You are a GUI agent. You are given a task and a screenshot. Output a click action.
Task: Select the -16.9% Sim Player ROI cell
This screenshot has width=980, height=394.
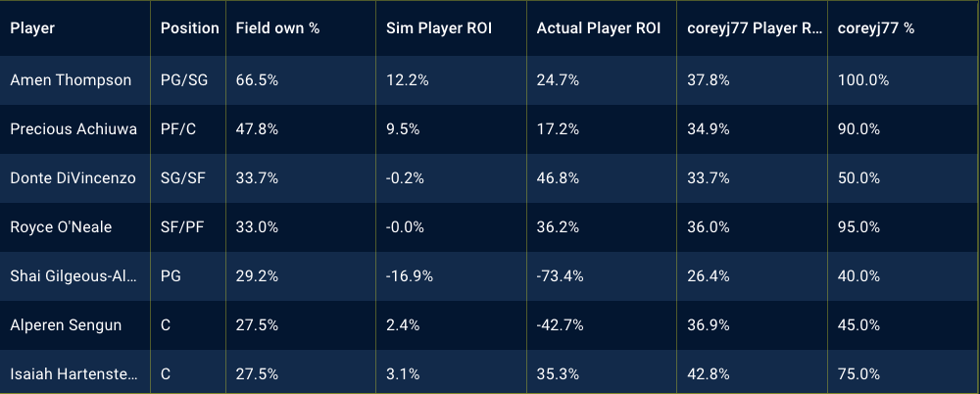(x=410, y=276)
